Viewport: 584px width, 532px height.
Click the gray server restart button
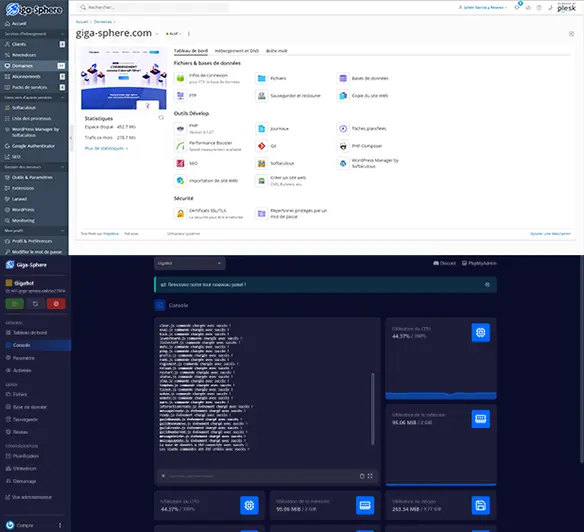tap(35, 304)
